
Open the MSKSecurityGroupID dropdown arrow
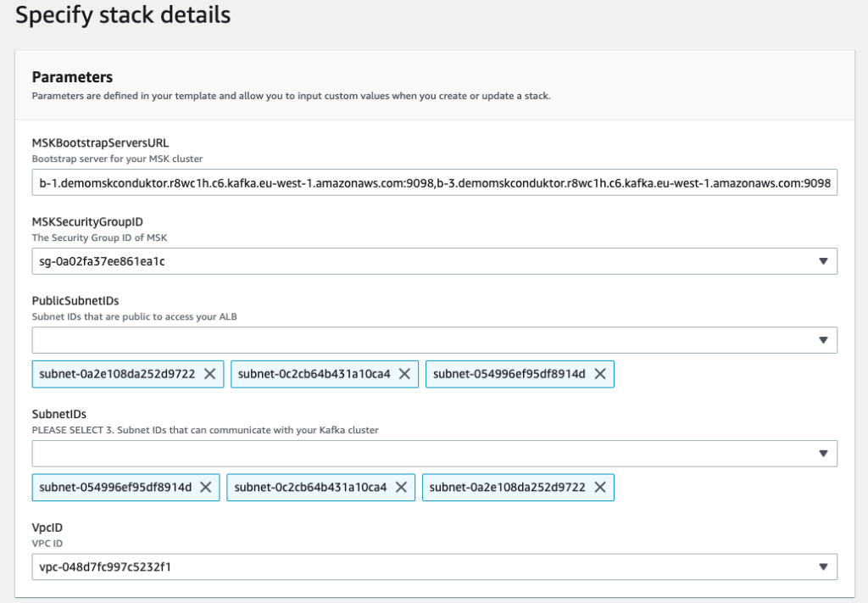[822, 261]
